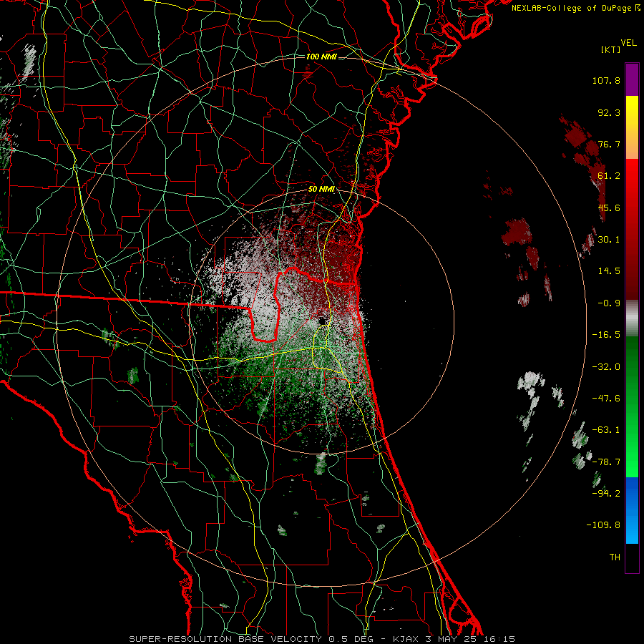Click the -109.8 legend value
The height and width of the screenshot is (644, 644).
(603, 525)
